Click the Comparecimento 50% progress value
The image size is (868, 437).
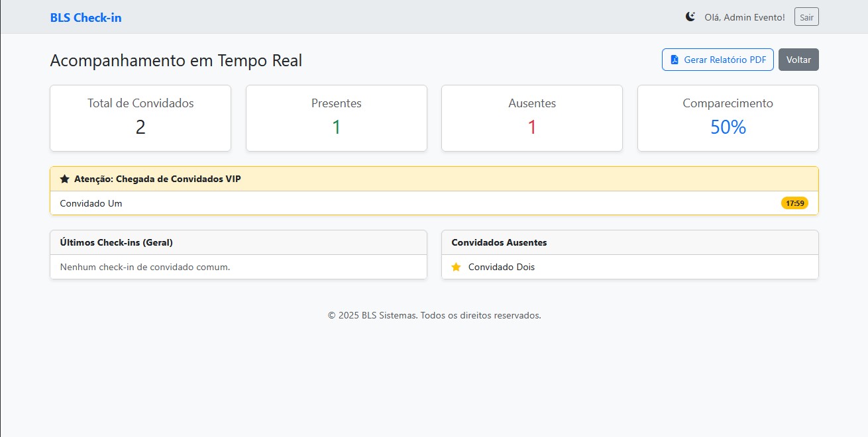click(728, 127)
